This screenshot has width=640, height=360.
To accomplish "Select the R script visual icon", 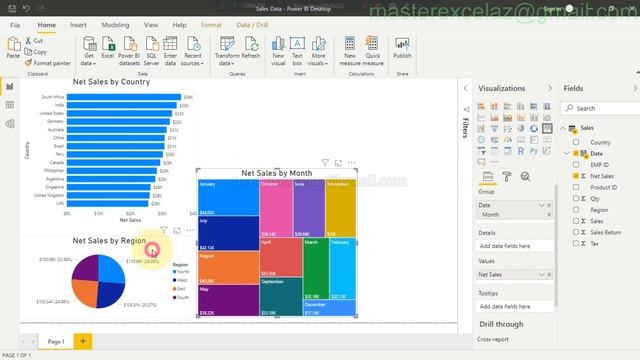I will [x=520, y=151].
